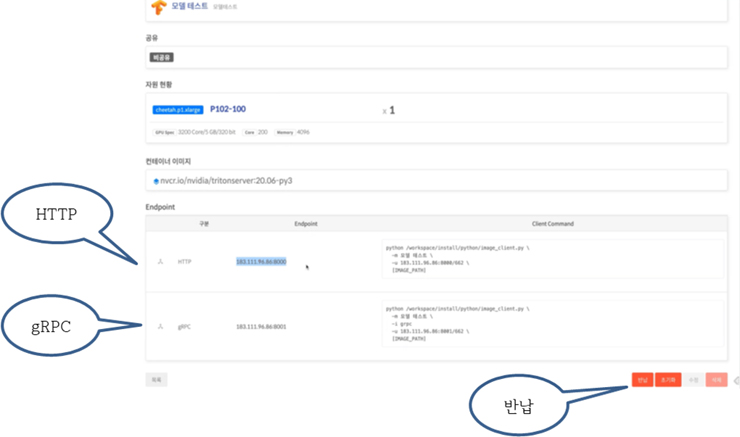Click the gRPC row protocol icon

point(160,326)
